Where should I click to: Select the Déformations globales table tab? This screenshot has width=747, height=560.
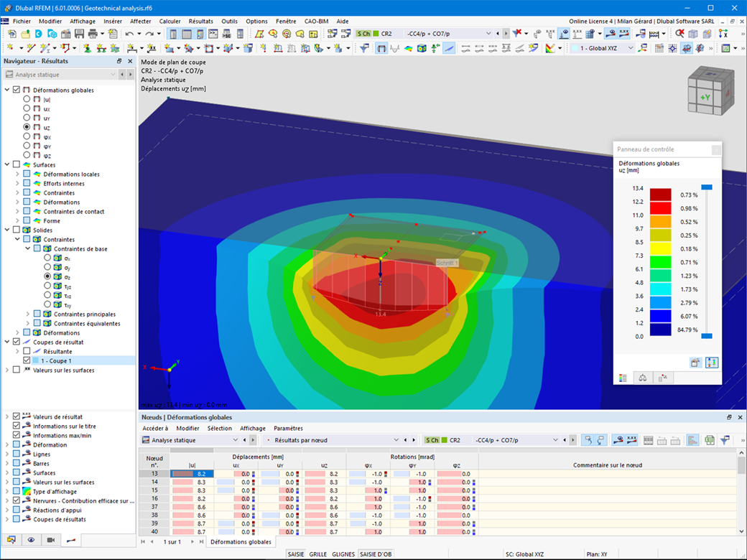(241, 542)
